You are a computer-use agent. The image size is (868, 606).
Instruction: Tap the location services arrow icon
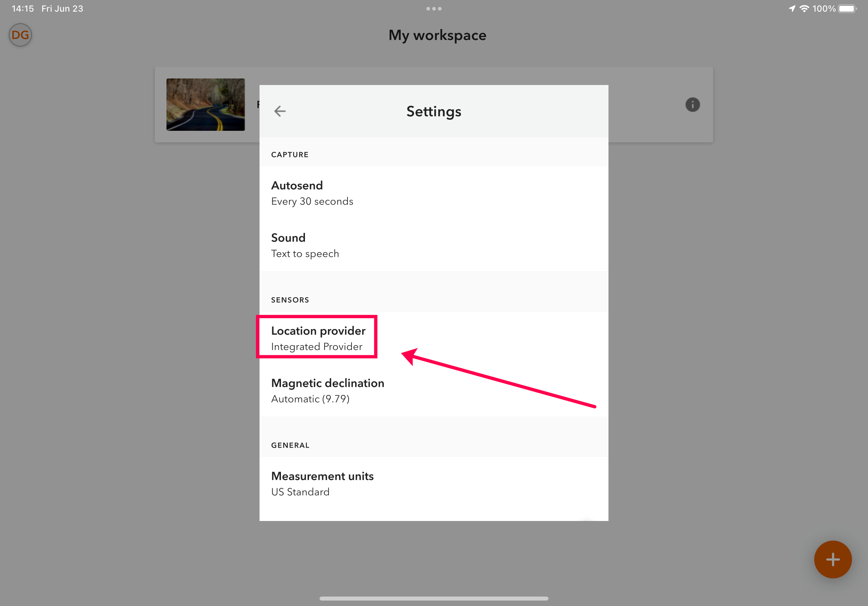coord(792,9)
